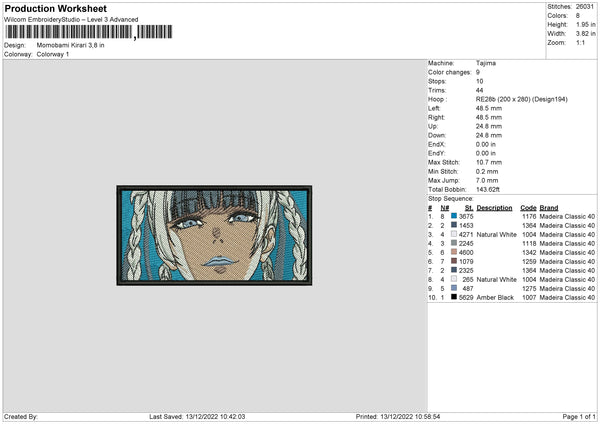Click the Stitches value '26031'
The width and height of the screenshot is (600, 424).
(585, 7)
